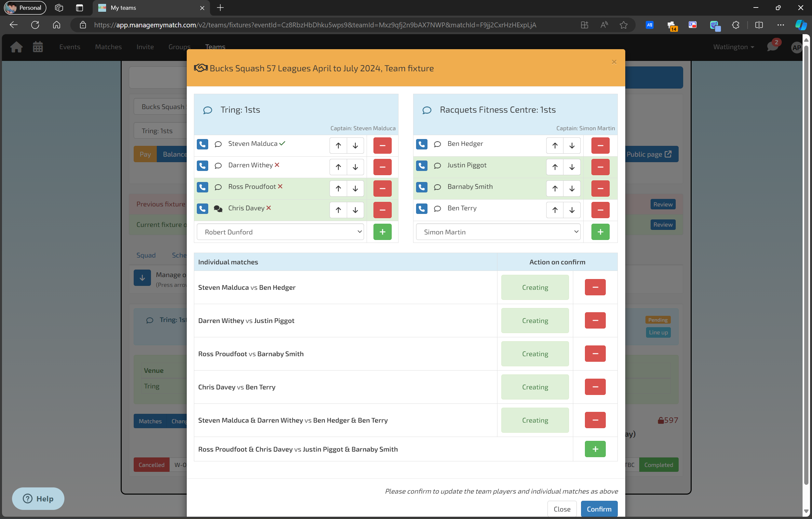Open the calendar icon in navigation
This screenshot has width=812, height=519.
click(x=38, y=47)
